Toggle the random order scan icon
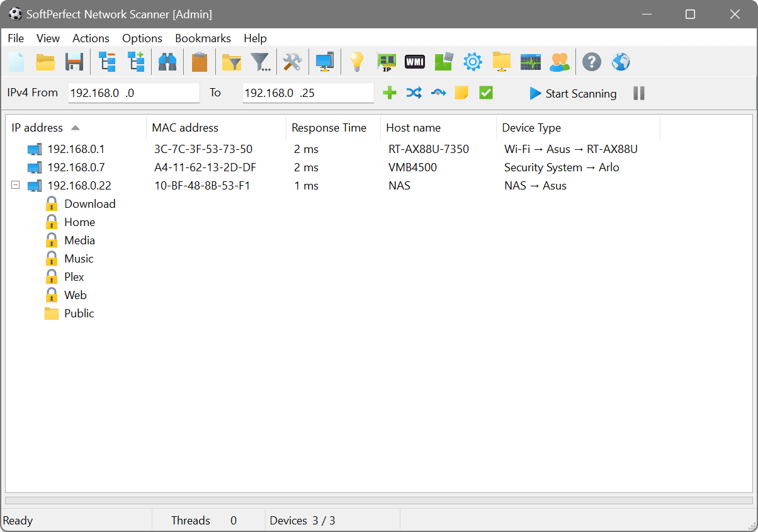758x532 pixels. [414, 93]
